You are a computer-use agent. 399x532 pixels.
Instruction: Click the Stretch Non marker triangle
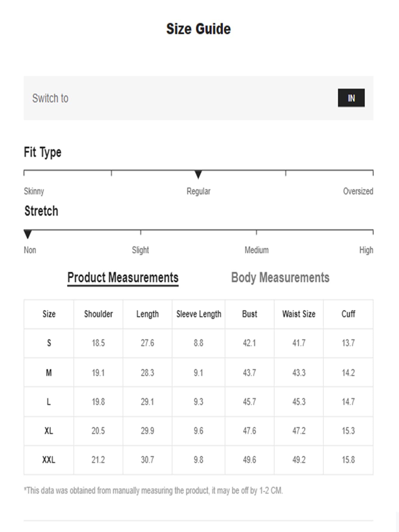(28, 234)
